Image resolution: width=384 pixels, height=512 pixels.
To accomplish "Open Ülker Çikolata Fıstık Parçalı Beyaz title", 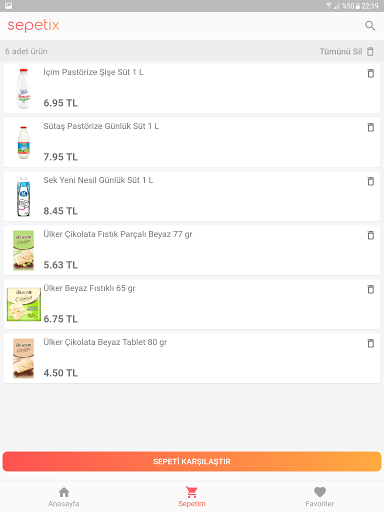I will click(x=118, y=234).
